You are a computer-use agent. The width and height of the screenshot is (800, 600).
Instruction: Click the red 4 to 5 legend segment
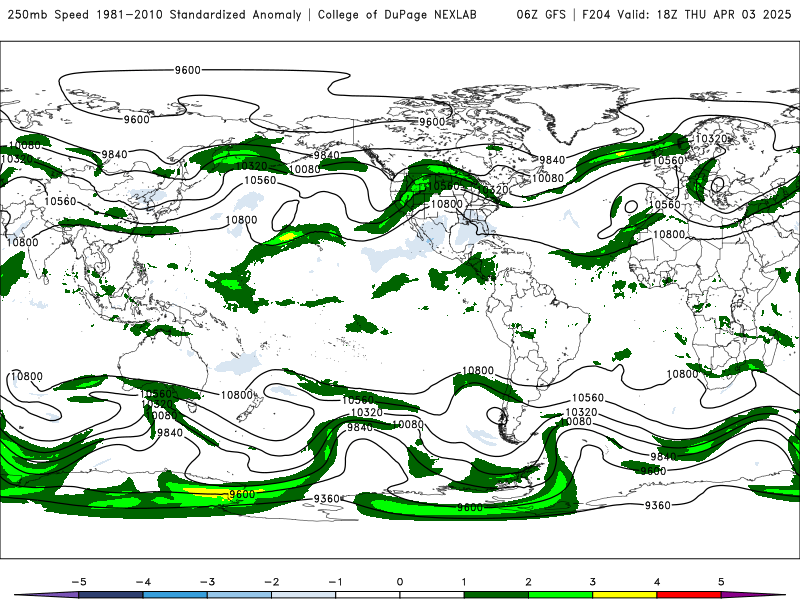pos(689,595)
